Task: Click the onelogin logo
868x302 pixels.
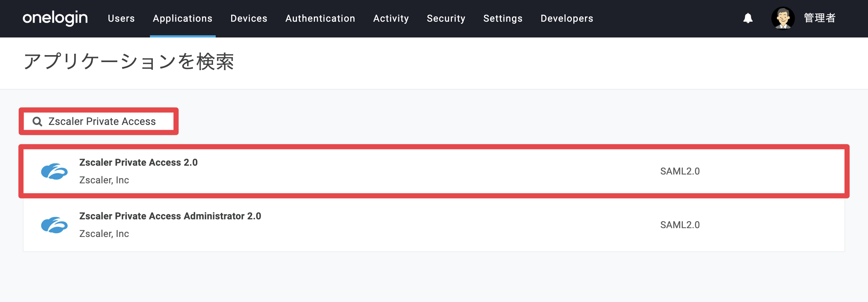Action: 55,18
